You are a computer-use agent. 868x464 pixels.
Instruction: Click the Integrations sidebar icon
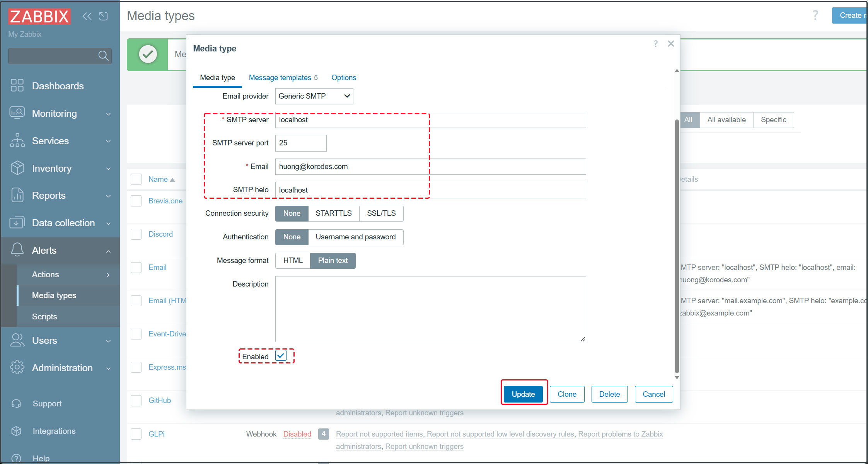[16, 431]
